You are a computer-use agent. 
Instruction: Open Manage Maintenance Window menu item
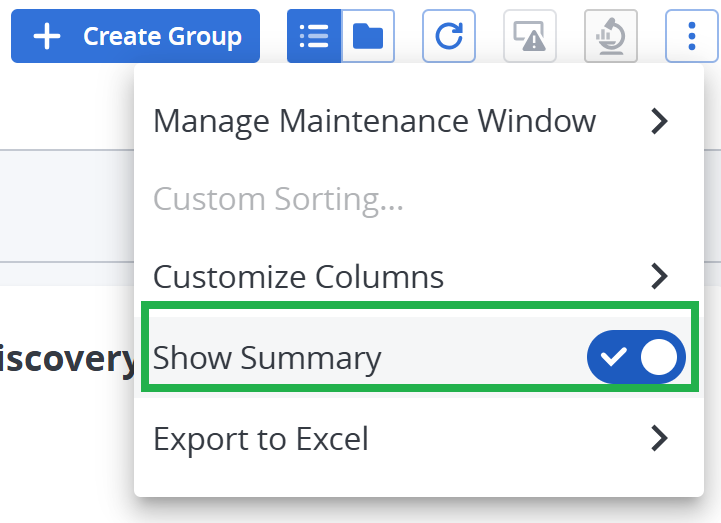click(374, 121)
